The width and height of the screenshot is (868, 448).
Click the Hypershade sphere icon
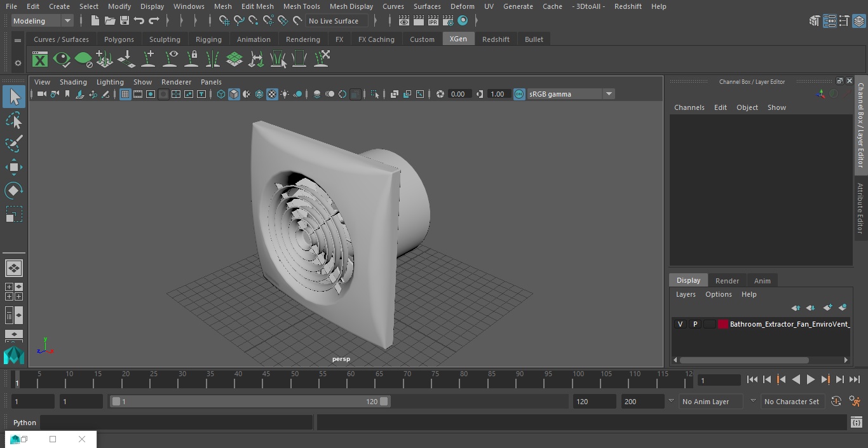coord(463,21)
